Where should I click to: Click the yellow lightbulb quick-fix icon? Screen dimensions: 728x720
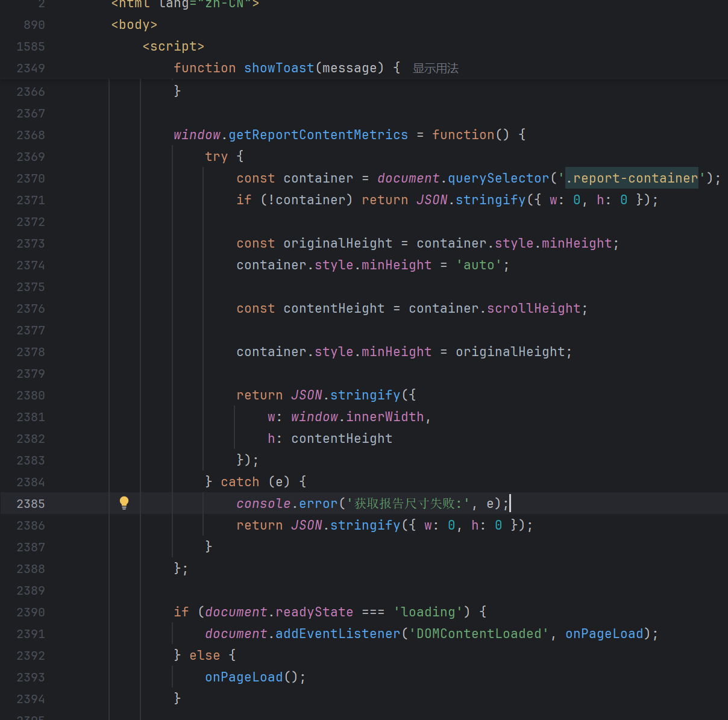coord(124,503)
